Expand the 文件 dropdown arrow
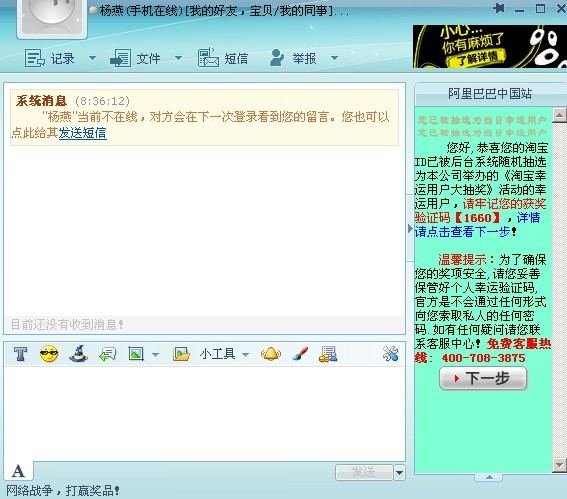The image size is (567, 499). pos(178,58)
